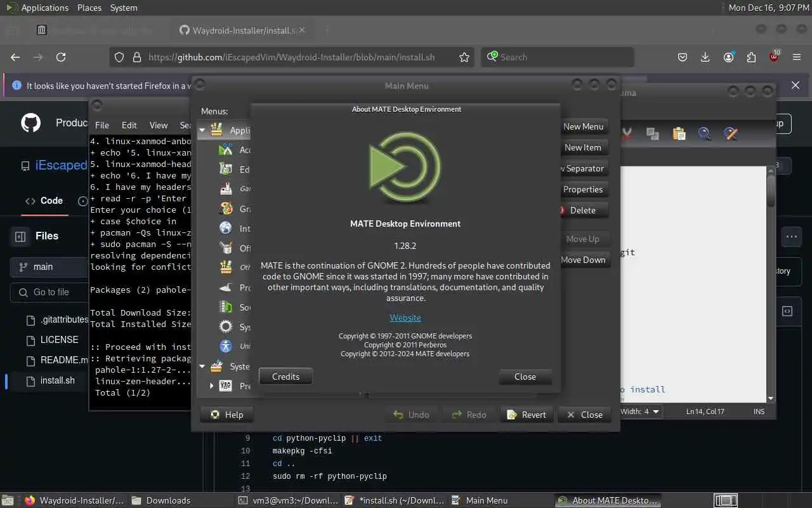Expand the Preferences subtree in Main Menu
This screenshot has width=812, height=508.
pyautogui.click(x=212, y=385)
